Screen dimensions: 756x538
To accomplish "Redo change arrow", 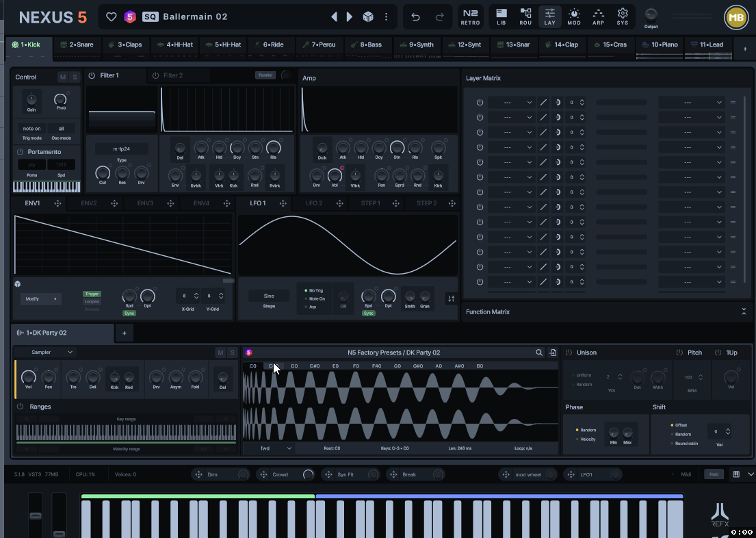I will [x=439, y=17].
